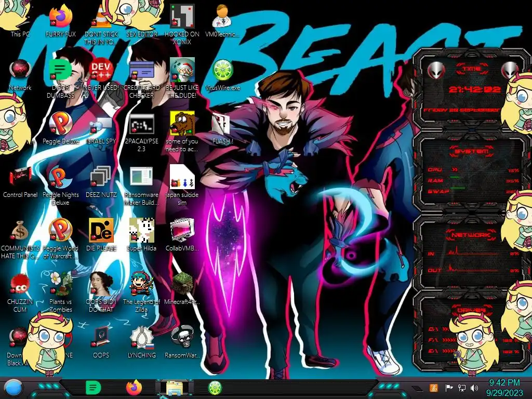
Task: Click the Start orb on the taskbar
Action: pos(14,388)
